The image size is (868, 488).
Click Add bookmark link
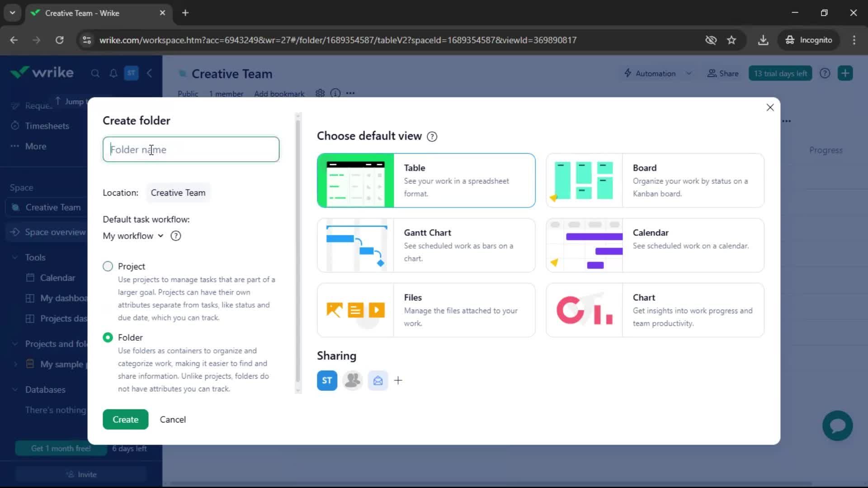(x=279, y=94)
